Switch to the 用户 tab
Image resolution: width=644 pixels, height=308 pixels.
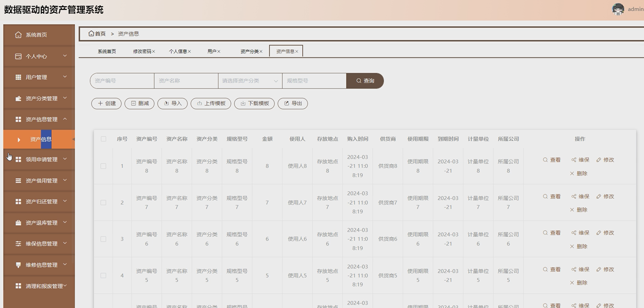click(x=212, y=52)
